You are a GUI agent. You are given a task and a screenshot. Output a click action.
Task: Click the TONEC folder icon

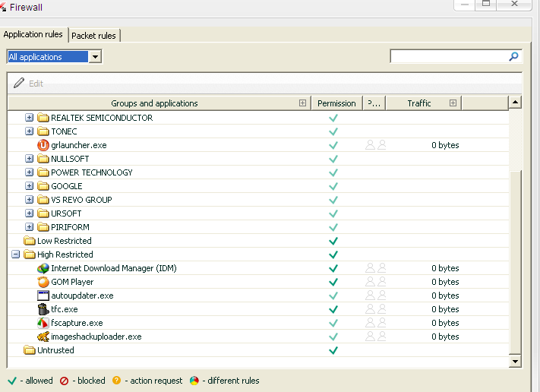43,131
